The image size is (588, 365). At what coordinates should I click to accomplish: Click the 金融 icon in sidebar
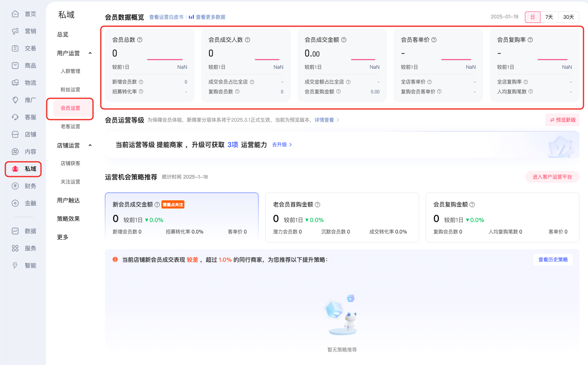pyautogui.click(x=15, y=203)
